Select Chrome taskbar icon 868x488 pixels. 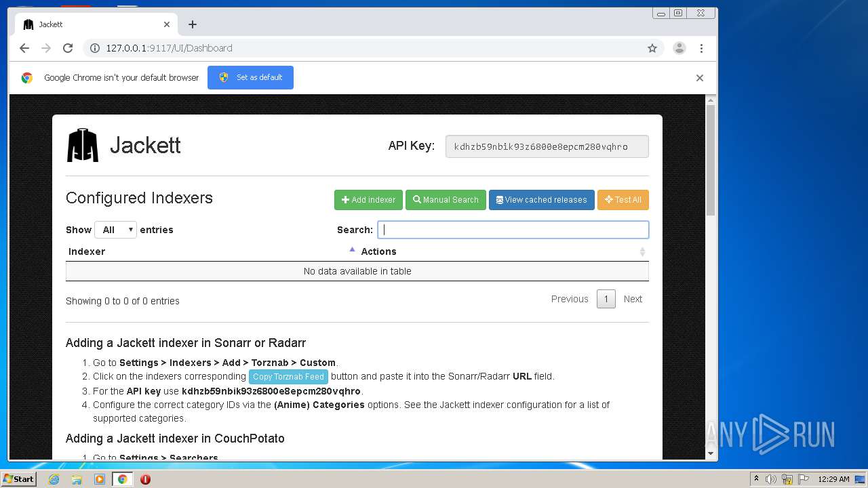[x=122, y=479]
